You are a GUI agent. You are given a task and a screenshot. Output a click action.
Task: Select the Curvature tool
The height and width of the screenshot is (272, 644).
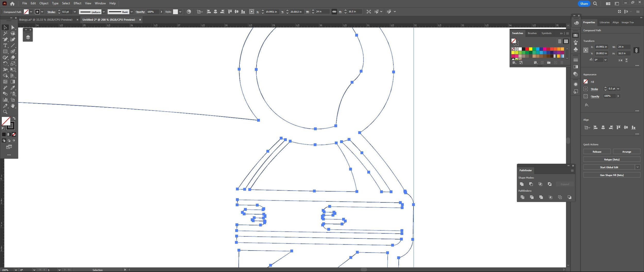point(13,39)
